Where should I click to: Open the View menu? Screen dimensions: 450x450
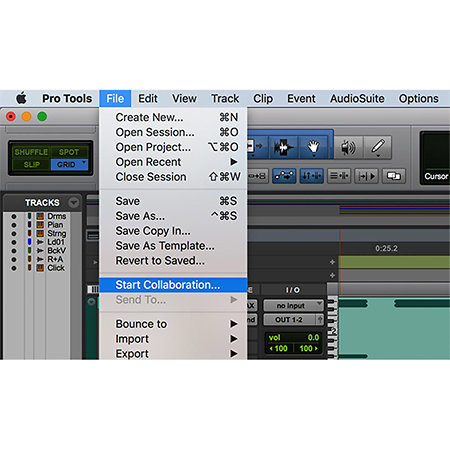pos(184,98)
